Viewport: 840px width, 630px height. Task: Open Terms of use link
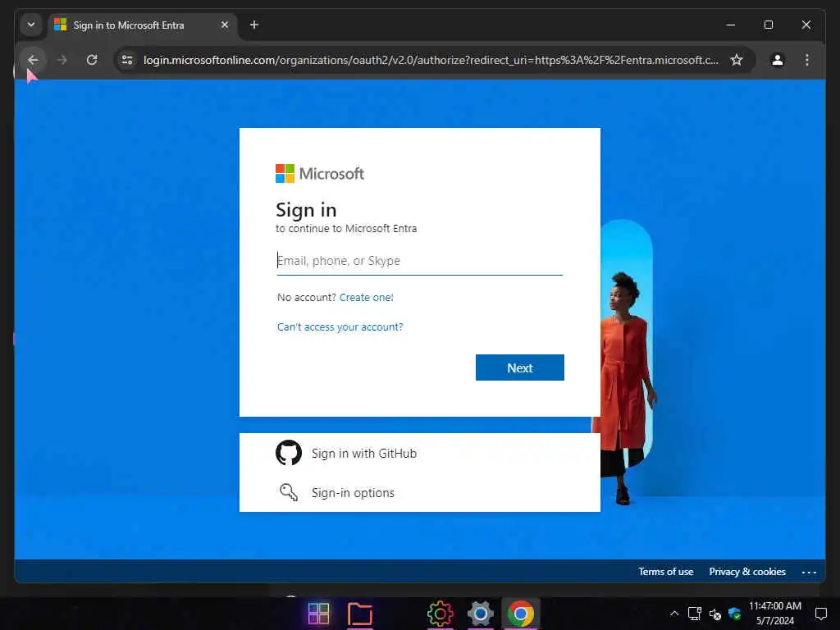coord(665,572)
